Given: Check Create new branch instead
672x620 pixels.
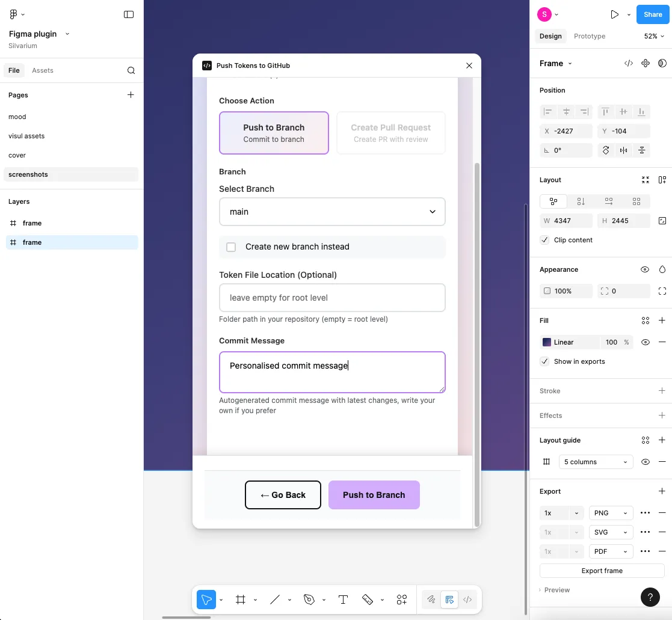Looking at the screenshot, I should pyautogui.click(x=231, y=247).
